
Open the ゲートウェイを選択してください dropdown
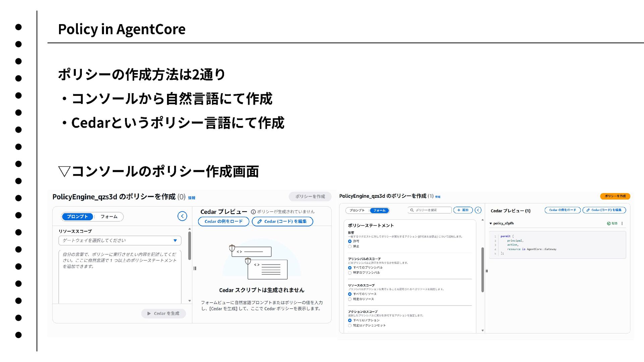120,240
